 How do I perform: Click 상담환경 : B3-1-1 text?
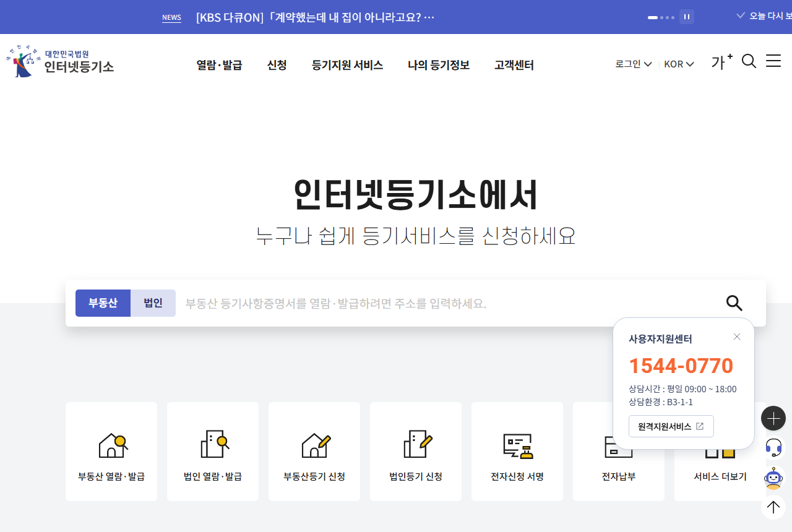pyautogui.click(x=661, y=402)
